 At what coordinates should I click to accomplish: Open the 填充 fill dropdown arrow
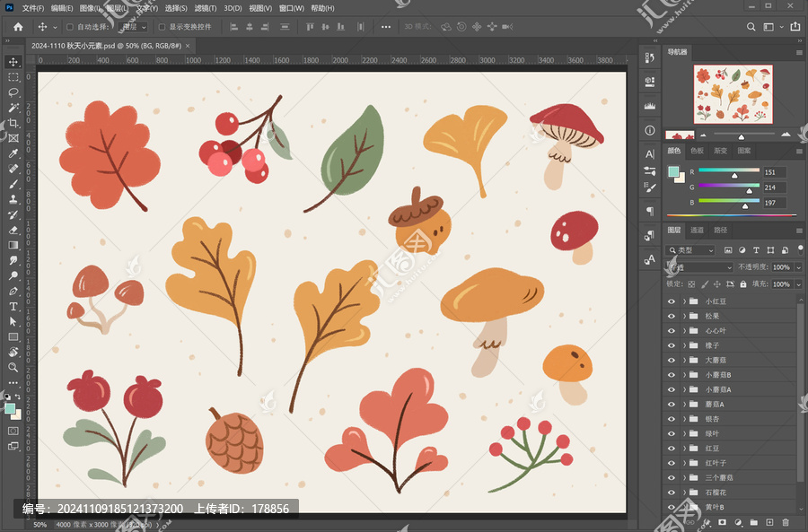pyautogui.click(x=799, y=284)
